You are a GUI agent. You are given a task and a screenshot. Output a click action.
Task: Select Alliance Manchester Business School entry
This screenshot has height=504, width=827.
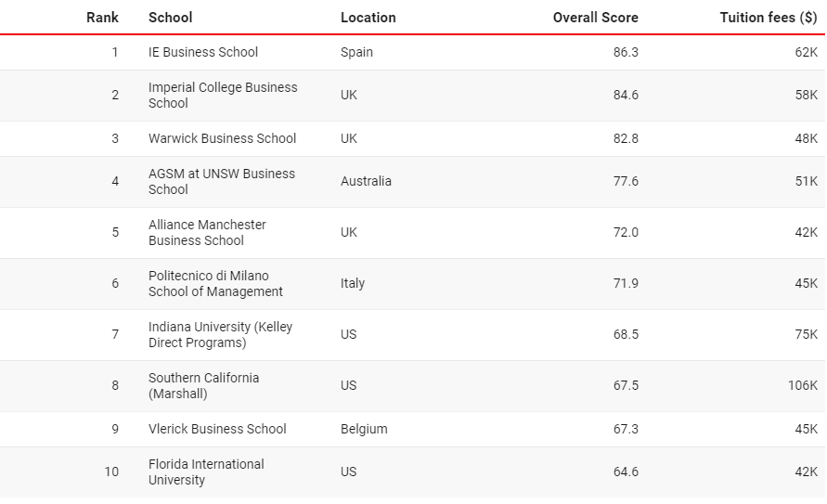coord(207,232)
